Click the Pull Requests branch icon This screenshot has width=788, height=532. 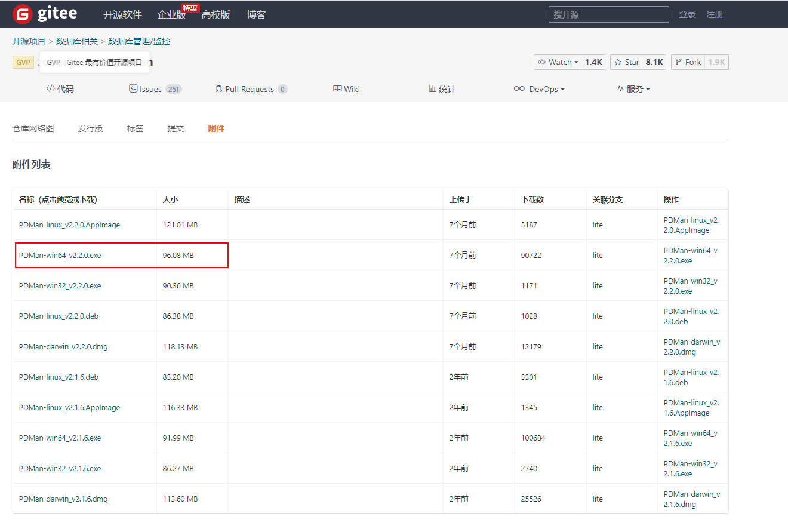(x=218, y=88)
